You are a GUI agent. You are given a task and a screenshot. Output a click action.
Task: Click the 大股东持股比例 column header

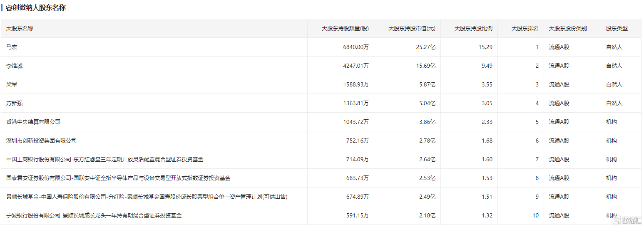[473, 29]
